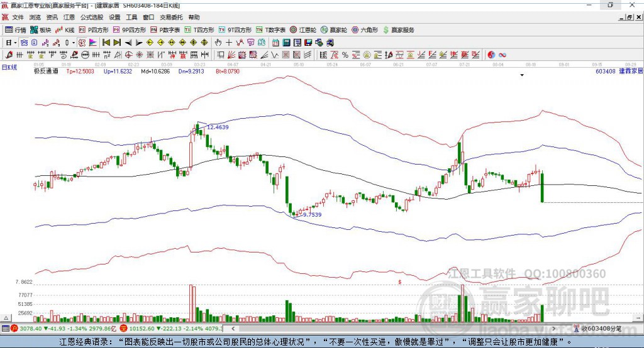644x348 pixels.
Task: Open the 9T四方形 tool
Action: tap(235, 30)
